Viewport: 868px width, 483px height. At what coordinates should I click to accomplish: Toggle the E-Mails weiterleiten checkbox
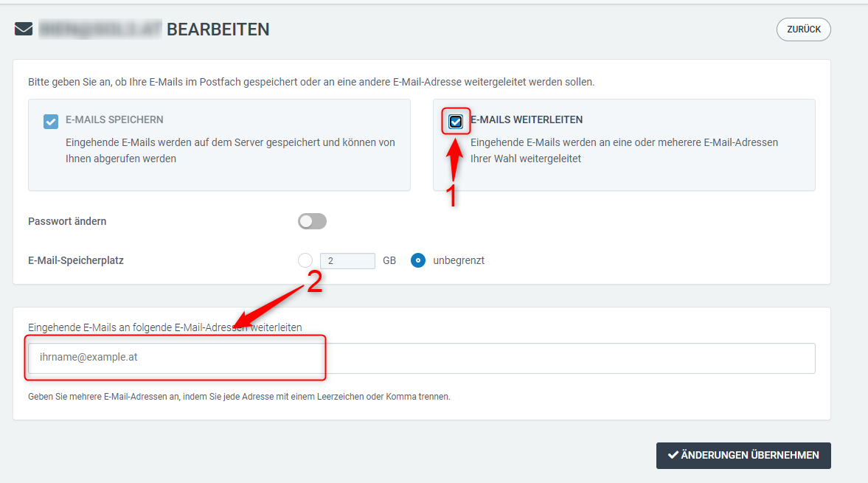coord(456,122)
